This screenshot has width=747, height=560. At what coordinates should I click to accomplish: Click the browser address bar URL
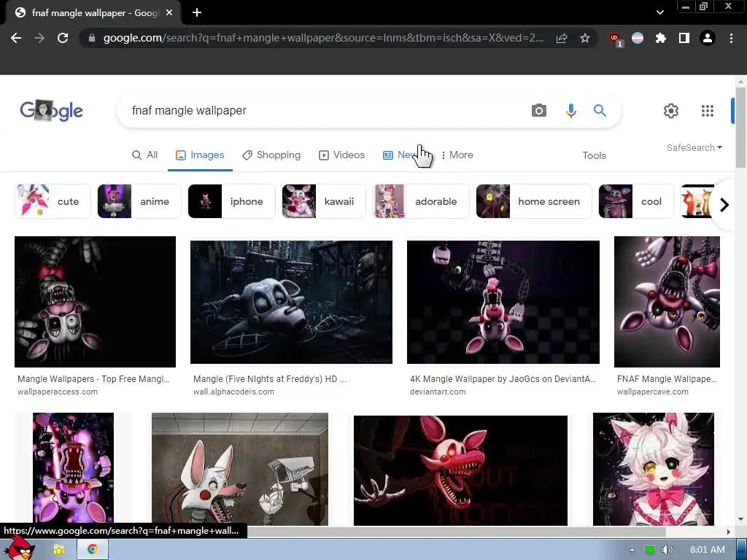coord(323,38)
